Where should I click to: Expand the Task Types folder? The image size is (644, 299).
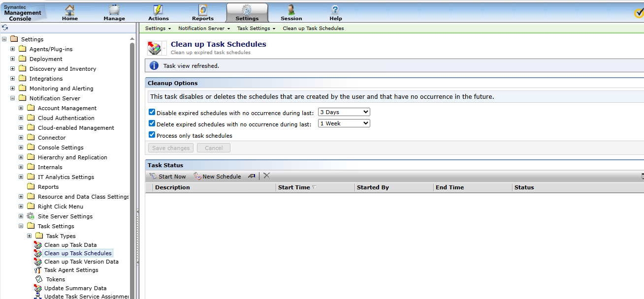[x=30, y=236]
